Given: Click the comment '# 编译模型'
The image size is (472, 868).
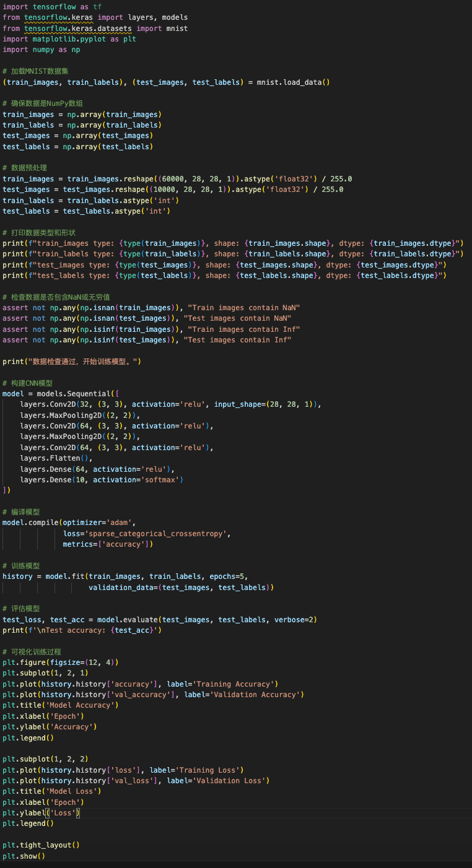Looking at the screenshot, I should coord(21,512).
